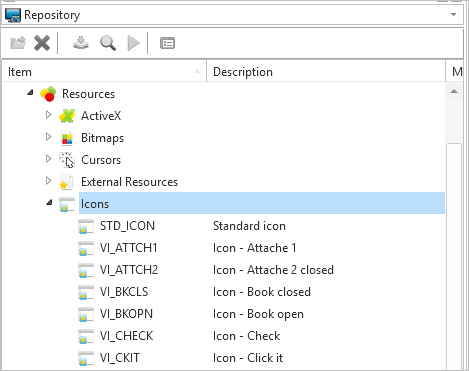The image size is (469, 371).
Task: Expand the ActiveX tree node
Action: pos(48,115)
